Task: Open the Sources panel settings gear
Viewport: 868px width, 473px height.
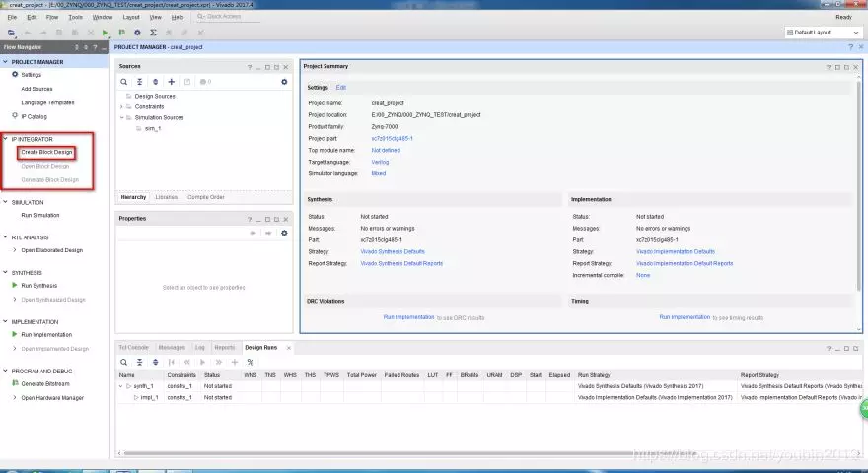Action: [x=284, y=82]
